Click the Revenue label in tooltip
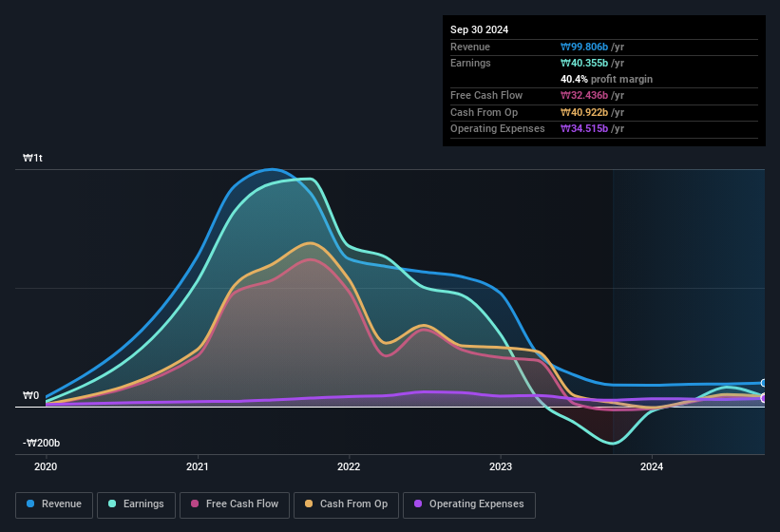The image size is (780, 532). tap(470, 47)
